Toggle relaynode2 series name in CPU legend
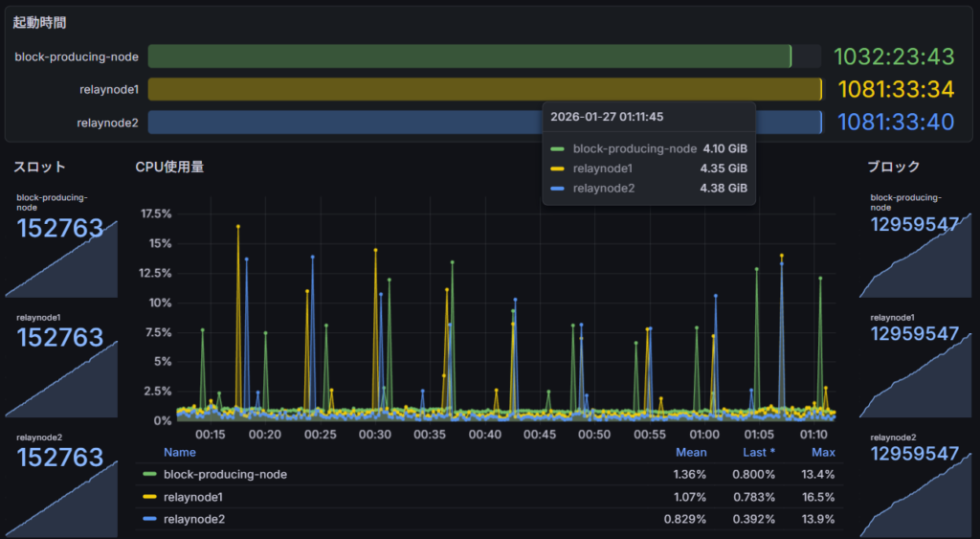The width and height of the screenshot is (980, 539). [195, 519]
